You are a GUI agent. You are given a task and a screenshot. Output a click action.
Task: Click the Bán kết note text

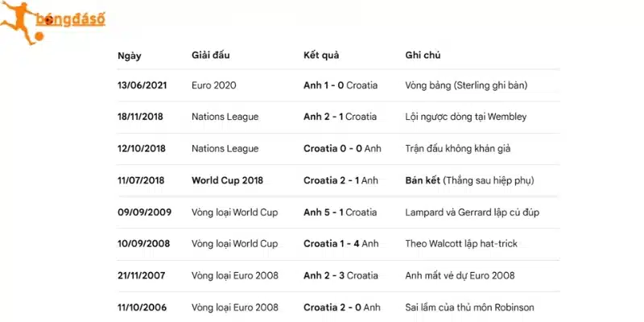click(423, 180)
